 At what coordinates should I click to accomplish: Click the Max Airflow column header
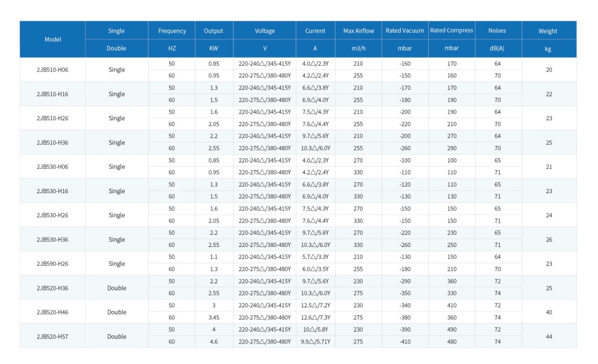[x=358, y=31]
